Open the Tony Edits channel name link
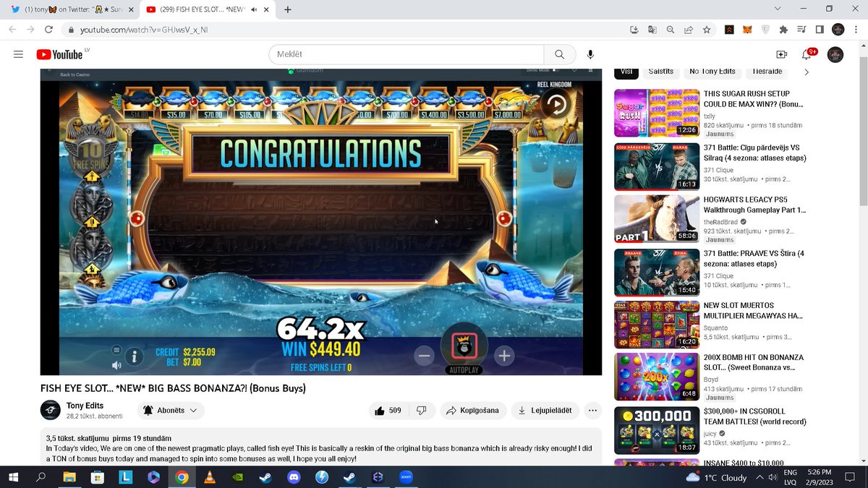The image size is (868, 488). (86, 406)
